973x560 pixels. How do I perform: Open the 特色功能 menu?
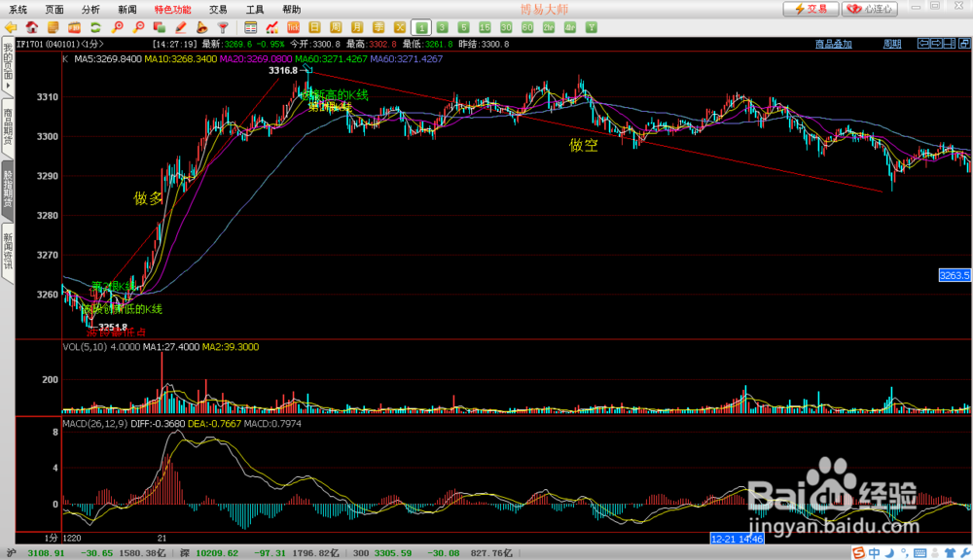[x=173, y=10]
